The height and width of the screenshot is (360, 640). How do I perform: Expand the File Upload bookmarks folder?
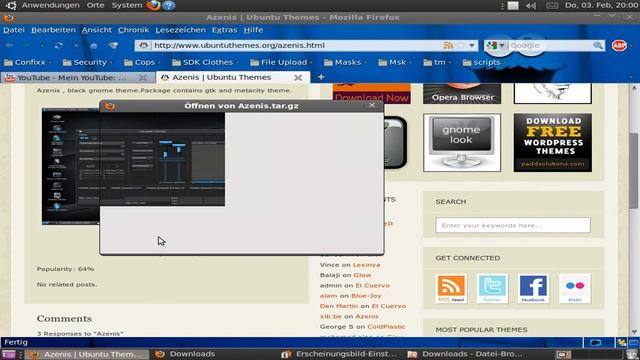[281, 62]
